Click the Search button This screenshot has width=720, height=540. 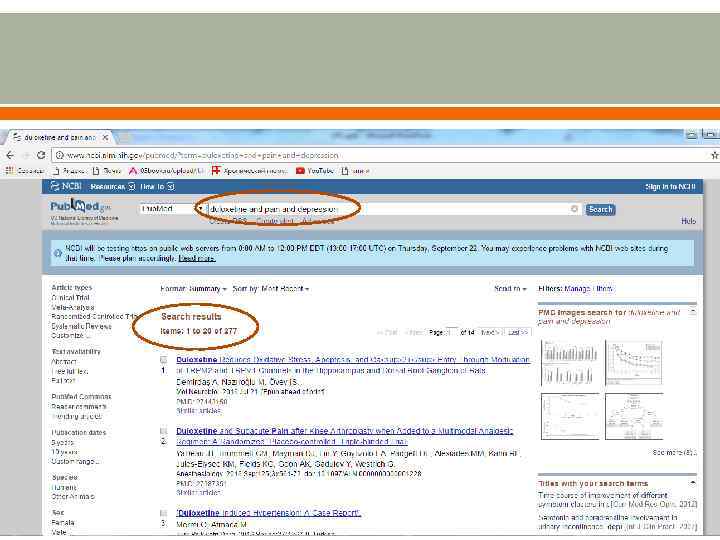coord(600,209)
